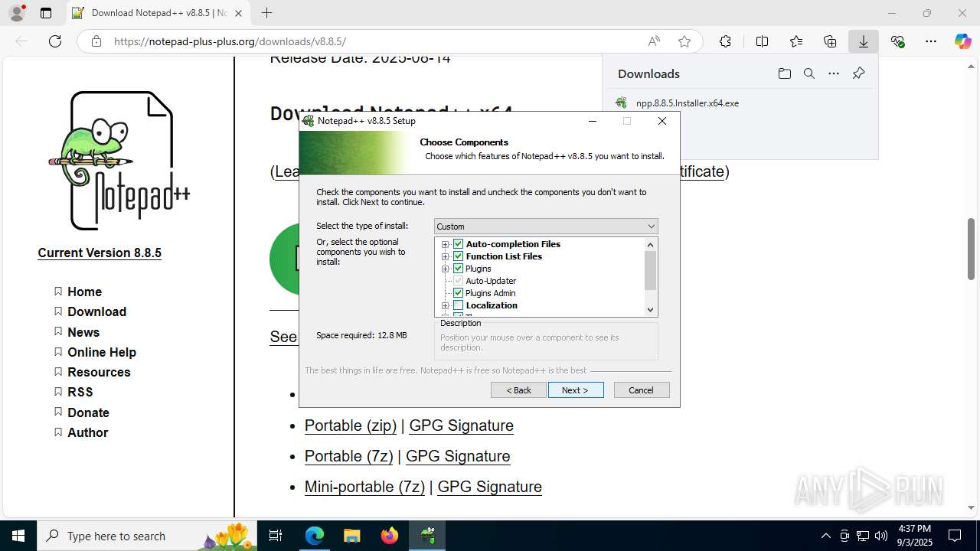Open Edge Settings and more menu
This screenshot has width=980, height=551.
point(931,41)
